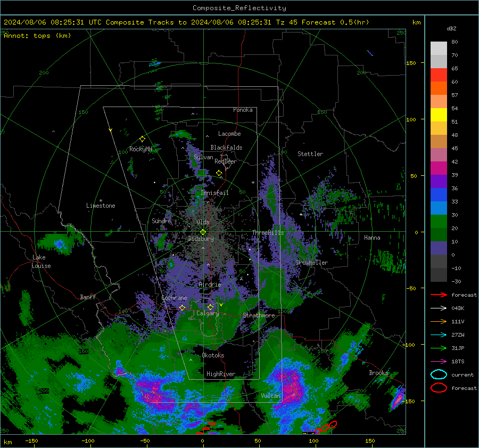Click the bottom axis -150 km tick label

pos(31,441)
